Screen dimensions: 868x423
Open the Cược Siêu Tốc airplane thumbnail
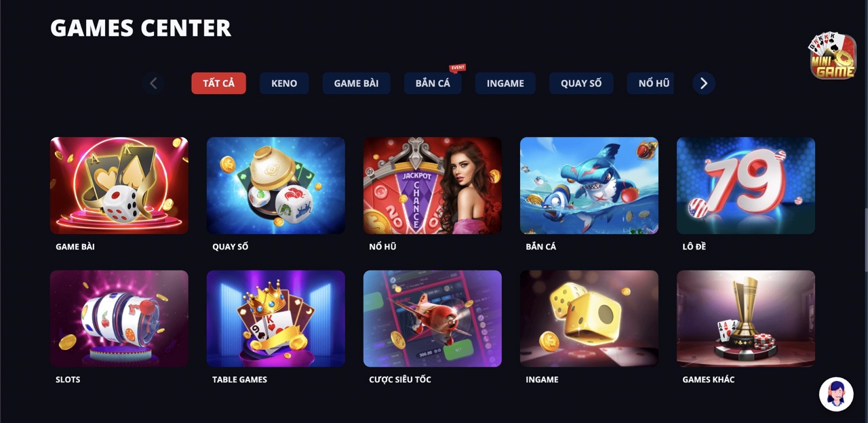[x=433, y=319]
